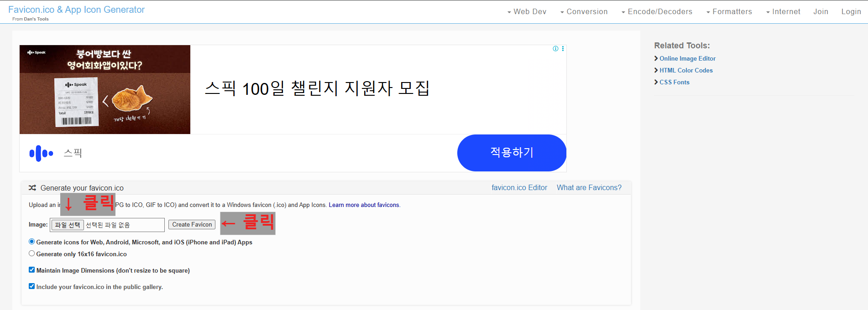Click the Speak ad banner image
This screenshot has width=868, height=310.
pos(105,89)
